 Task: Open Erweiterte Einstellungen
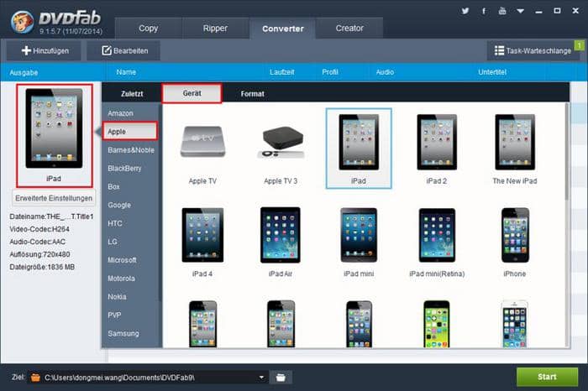coord(55,198)
